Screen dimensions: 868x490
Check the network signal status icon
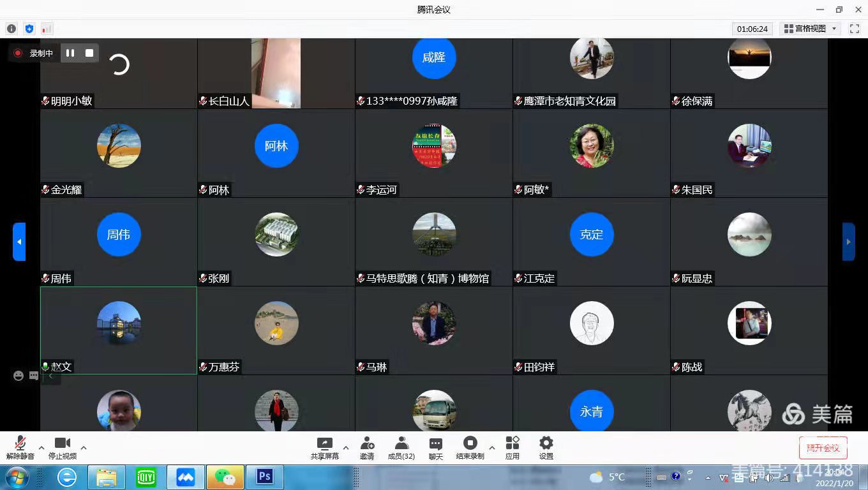click(x=47, y=29)
